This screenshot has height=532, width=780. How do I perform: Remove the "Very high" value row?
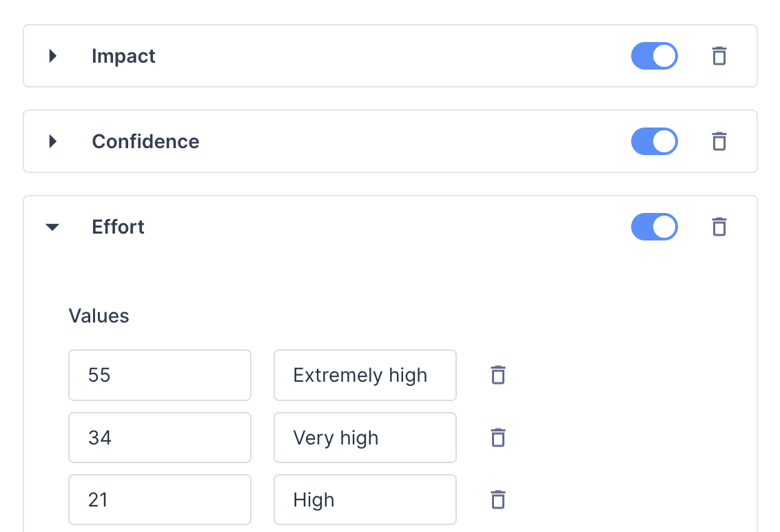[x=497, y=438]
